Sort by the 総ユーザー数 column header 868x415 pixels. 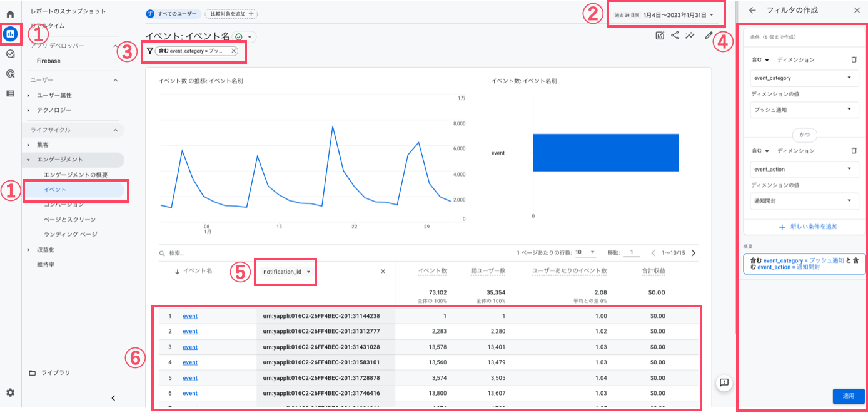click(x=488, y=271)
